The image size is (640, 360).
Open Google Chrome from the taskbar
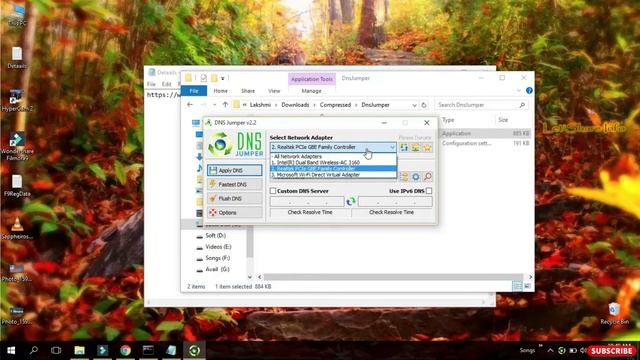click(x=125, y=351)
